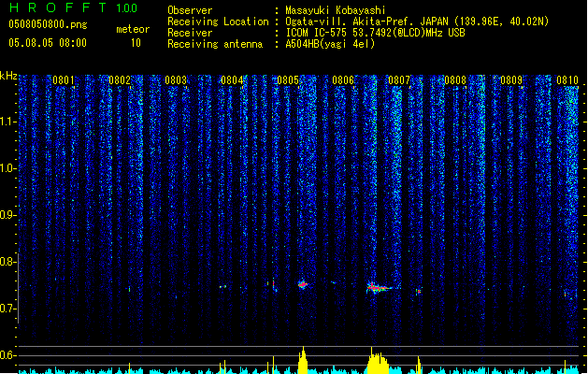Click the 0801 time marker

pos(64,80)
